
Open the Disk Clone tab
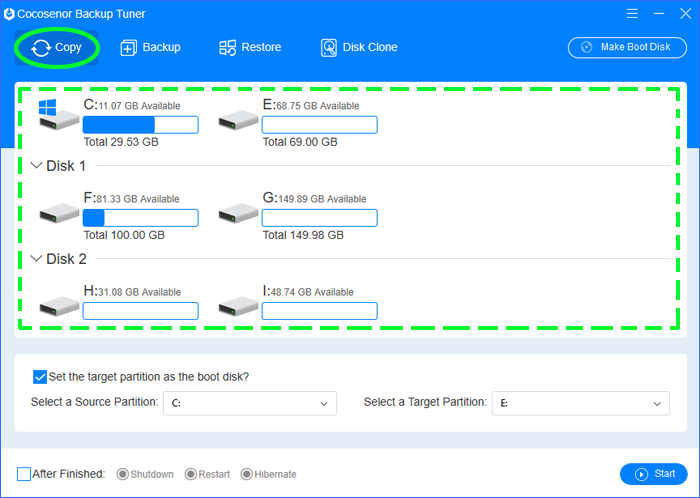click(359, 47)
